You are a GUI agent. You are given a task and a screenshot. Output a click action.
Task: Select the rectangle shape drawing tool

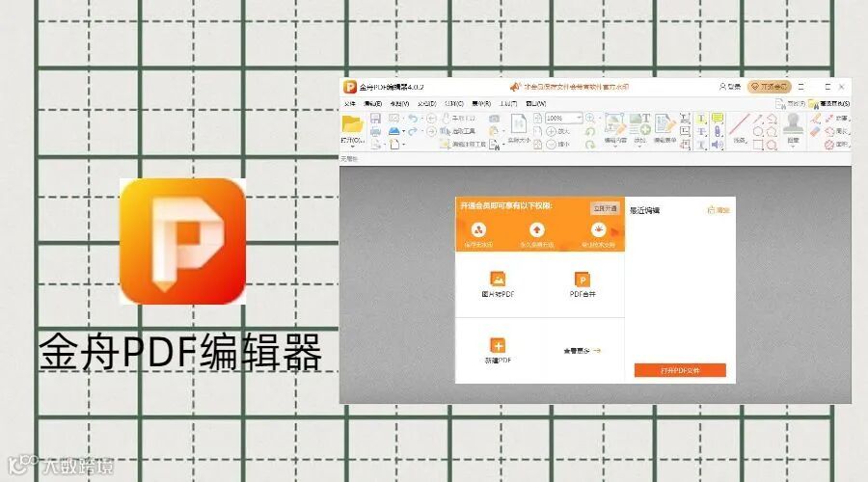[758, 145]
